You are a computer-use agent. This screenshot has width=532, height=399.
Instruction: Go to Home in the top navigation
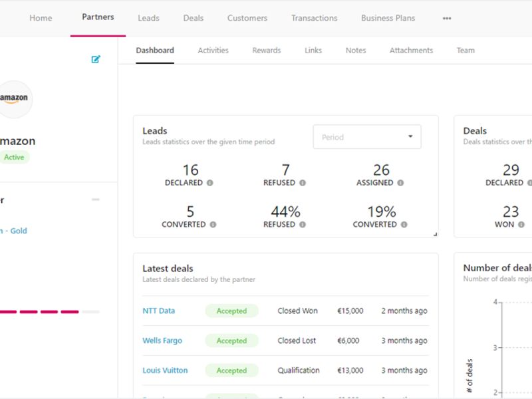point(41,18)
